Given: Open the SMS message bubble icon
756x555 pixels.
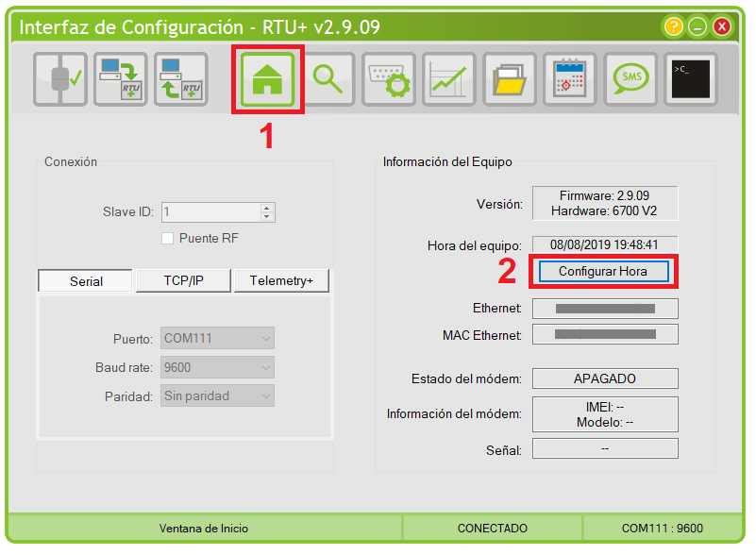Looking at the screenshot, I should pos(630,79).
